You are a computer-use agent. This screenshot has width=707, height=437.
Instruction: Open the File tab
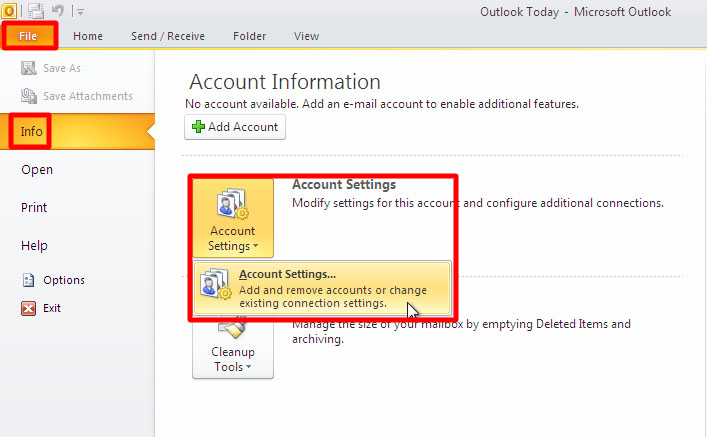28,36
